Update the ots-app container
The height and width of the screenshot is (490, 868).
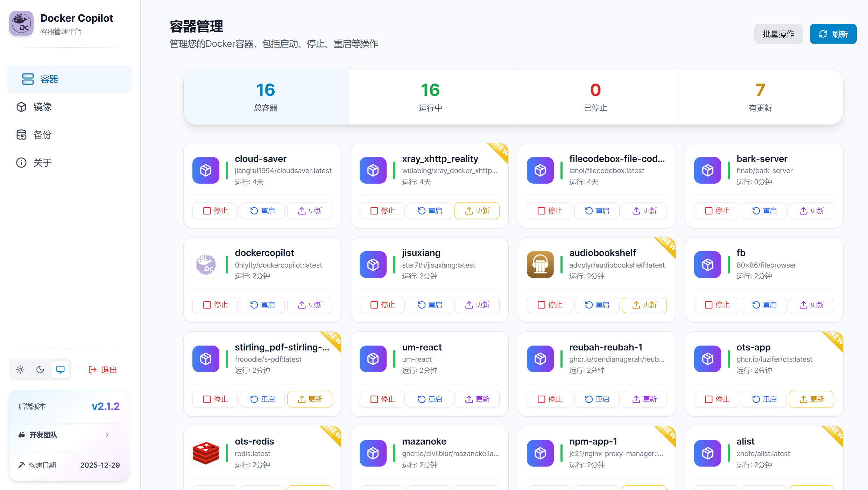click(x=811, y=399)
